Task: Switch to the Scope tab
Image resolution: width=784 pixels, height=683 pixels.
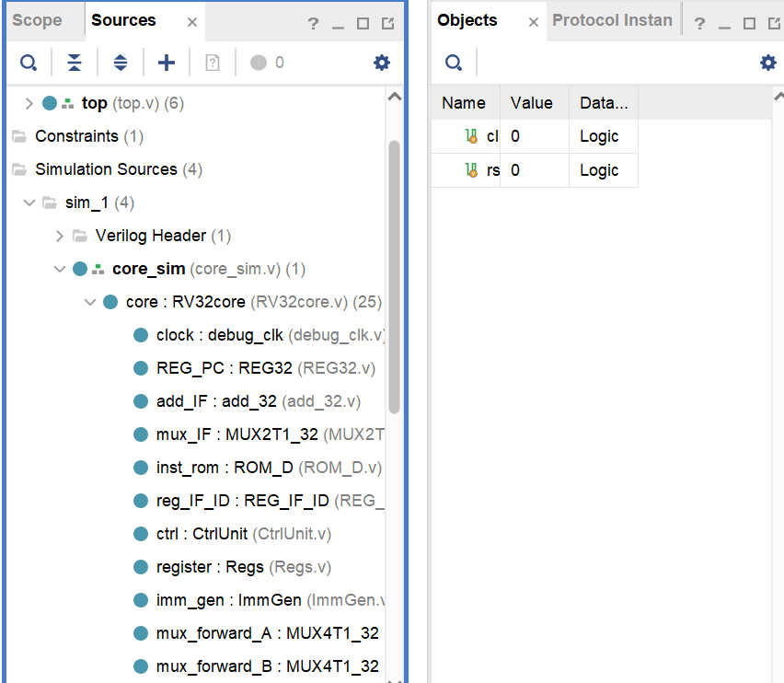Action: point(37,20)
